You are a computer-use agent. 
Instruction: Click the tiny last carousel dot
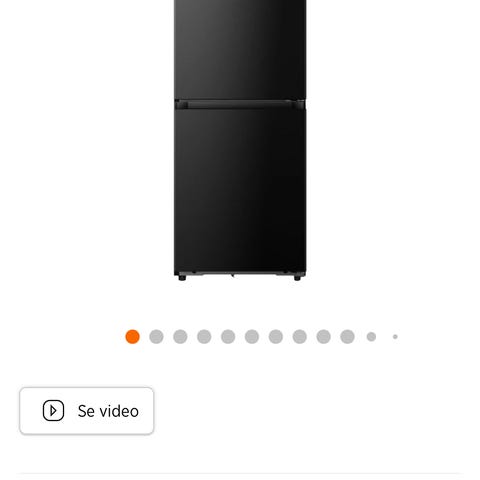(x=395, y=337)
